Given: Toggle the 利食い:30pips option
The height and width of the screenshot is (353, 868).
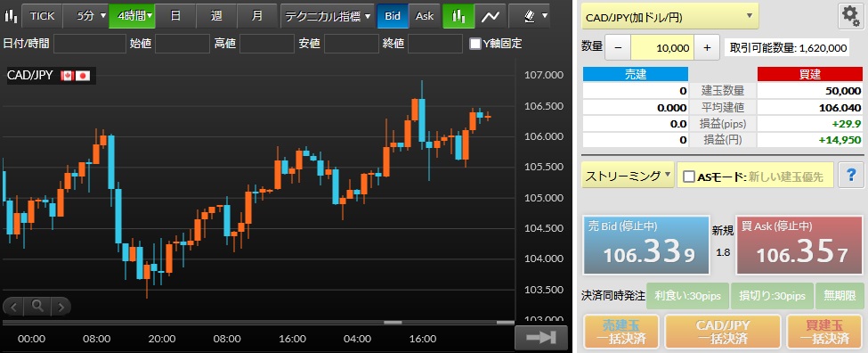Looking at the screenshot, I should tap(688, 296).
